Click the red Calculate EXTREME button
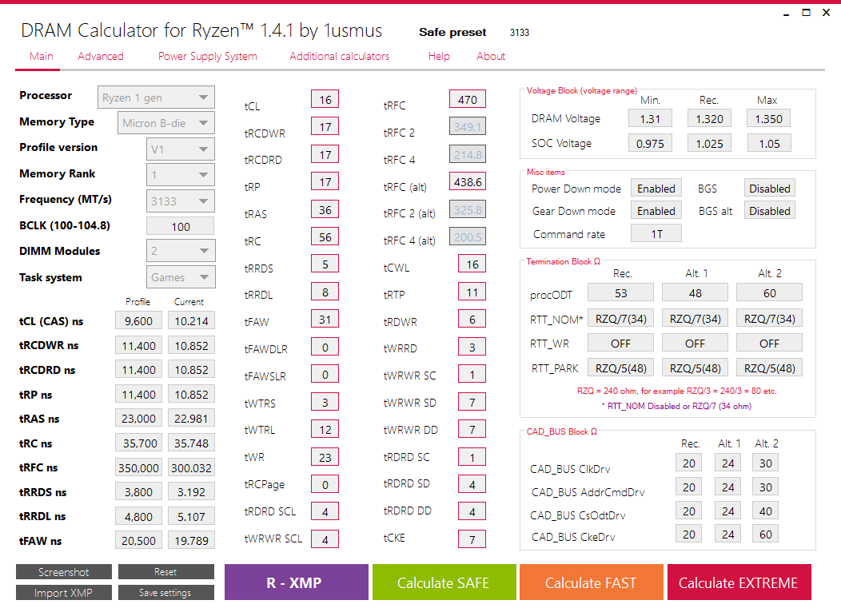Screen dimensions: 841x616 [x=739, y=582]
